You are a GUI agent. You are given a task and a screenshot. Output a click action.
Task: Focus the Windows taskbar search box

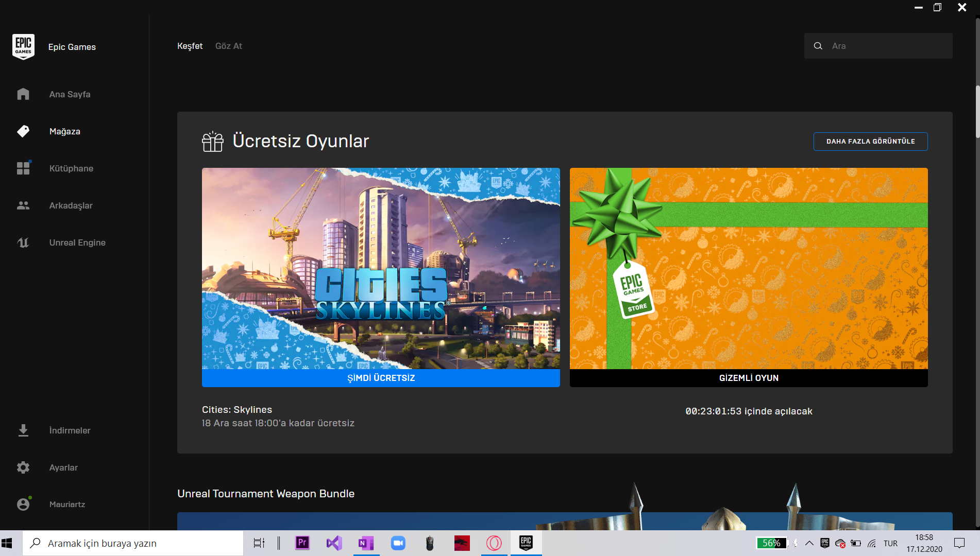[133, 543]
